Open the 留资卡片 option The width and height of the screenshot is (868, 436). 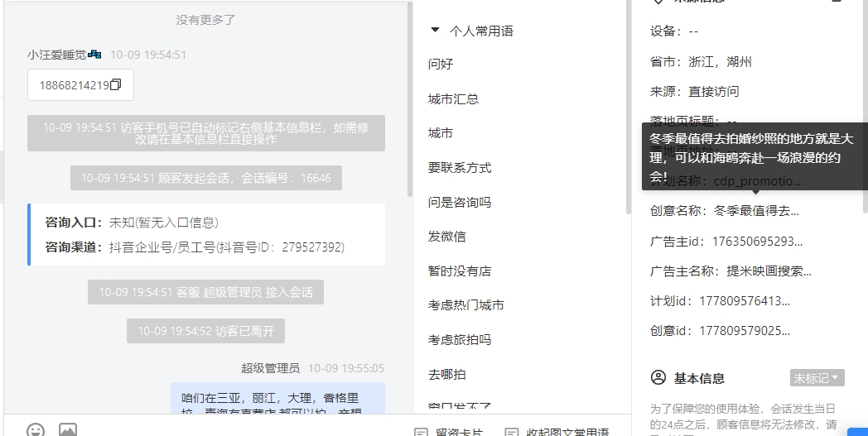click(x=449, y=432)
